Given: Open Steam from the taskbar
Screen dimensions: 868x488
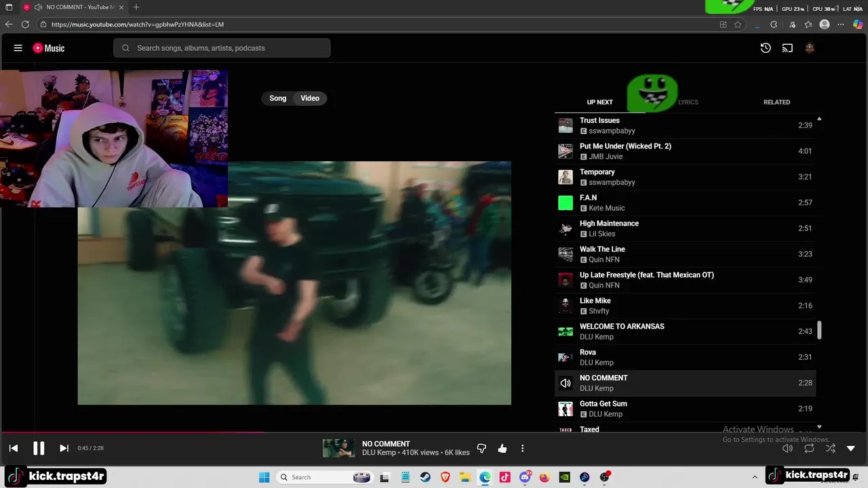Looking at the screenshot, I should (425, 477).
